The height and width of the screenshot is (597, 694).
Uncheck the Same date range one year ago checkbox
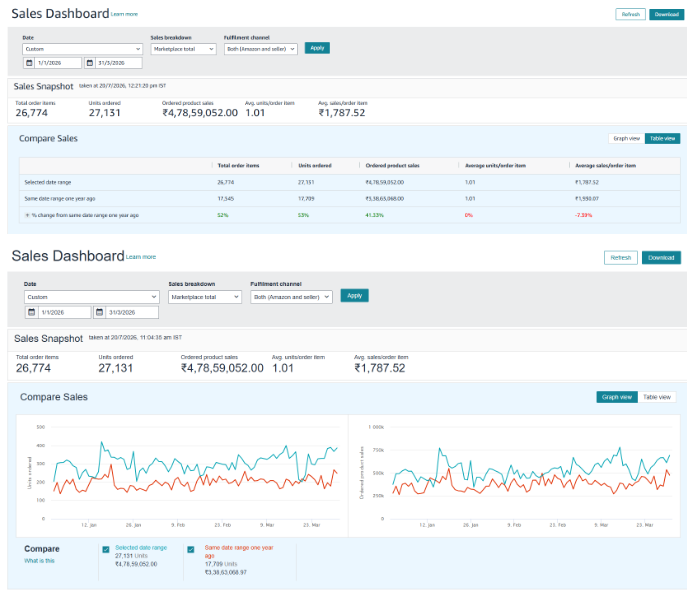[x=191, y=550]
